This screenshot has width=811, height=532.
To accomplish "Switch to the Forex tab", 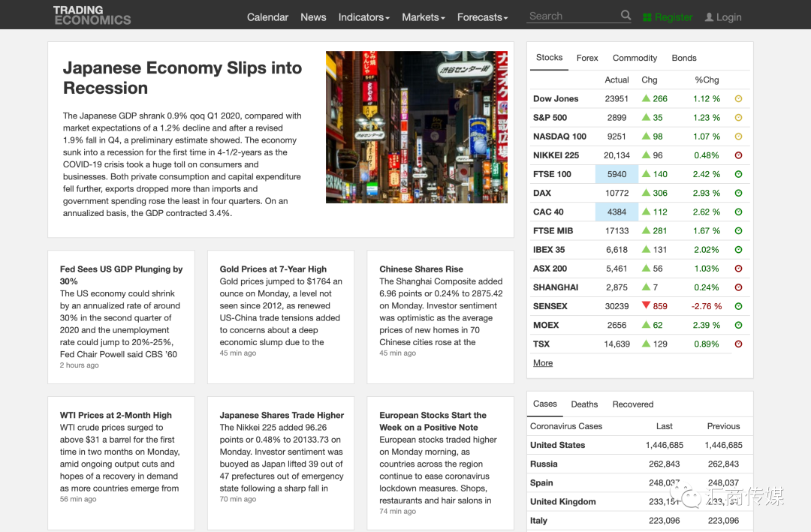I will [587, 58].
